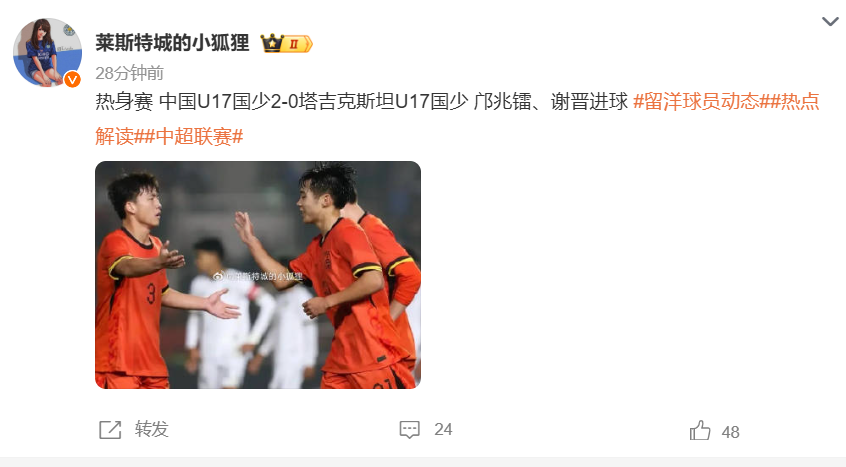The image size is (846, 467).
Task: Click the Weibo eye logo in photo watermark
Action: (217, 276)
